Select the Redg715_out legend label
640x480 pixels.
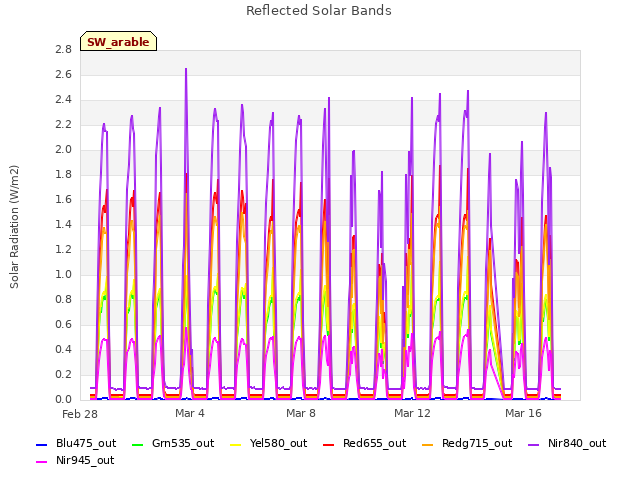pyautogui.click(x=477, y=444)
